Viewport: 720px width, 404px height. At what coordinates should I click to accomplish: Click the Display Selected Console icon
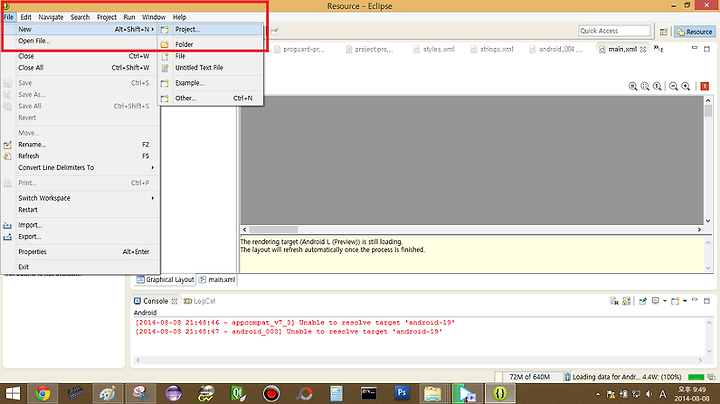click(655, 301)
